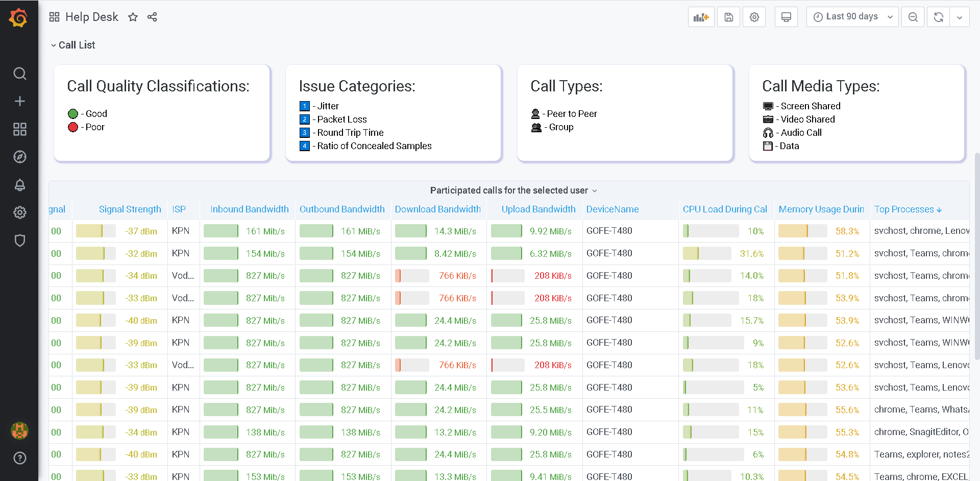The height and width of the screenshot is (481, 980).
Task: Open the refresh interval dropdown arrow
Action: click(x=960, y=17)
